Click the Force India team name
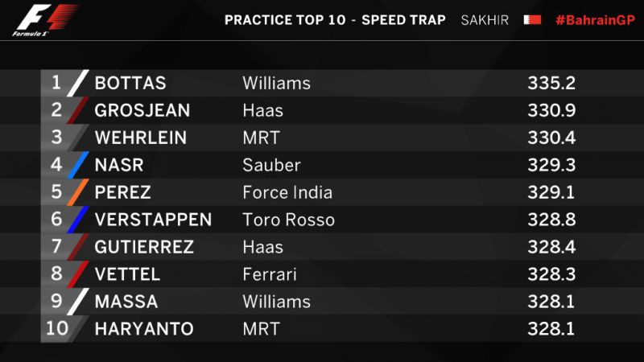This screenshot has width=644, height=362. 287,192
